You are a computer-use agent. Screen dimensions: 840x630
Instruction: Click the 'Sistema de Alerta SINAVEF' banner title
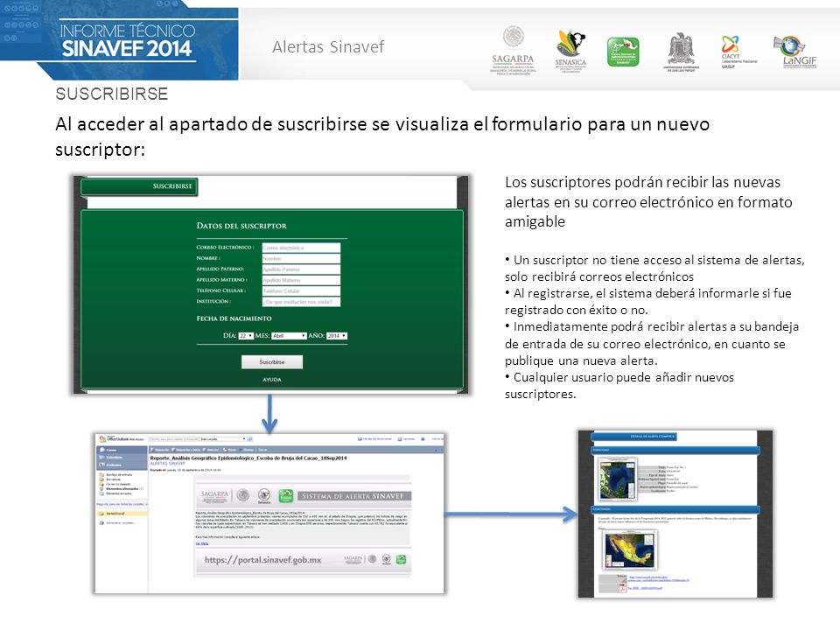pos(354,496)
